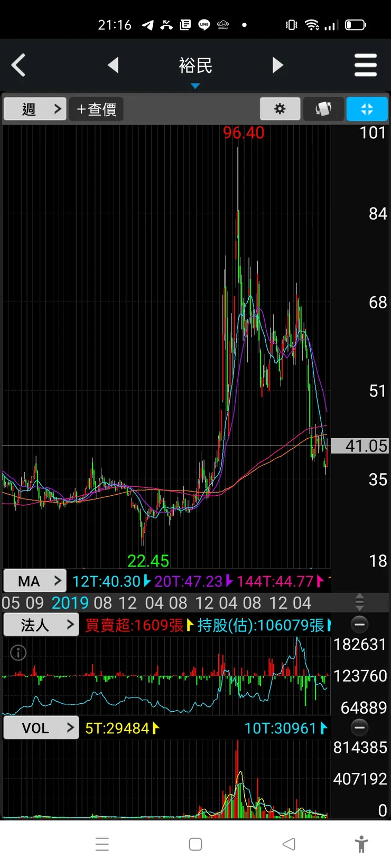Viewport: 391px width, 868px height.
Task: Tap the 96.40 high price label
Action: point(244,133)
